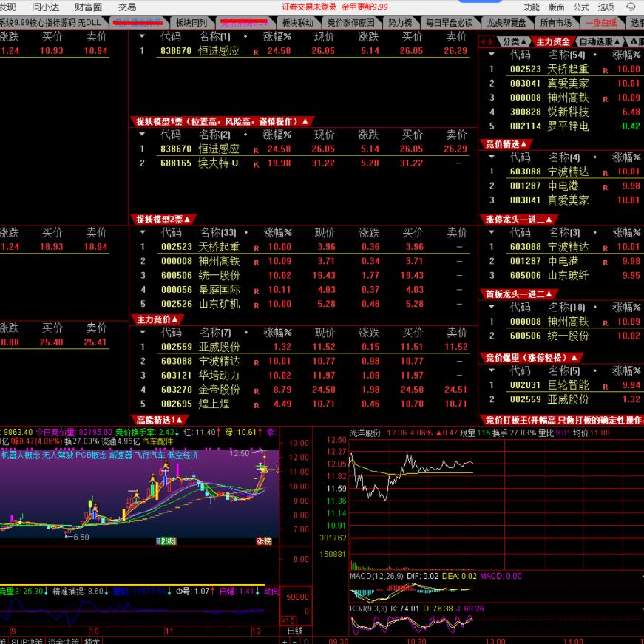Switch to the 板块同列 tab
The image size is (644, 644).
191,23
